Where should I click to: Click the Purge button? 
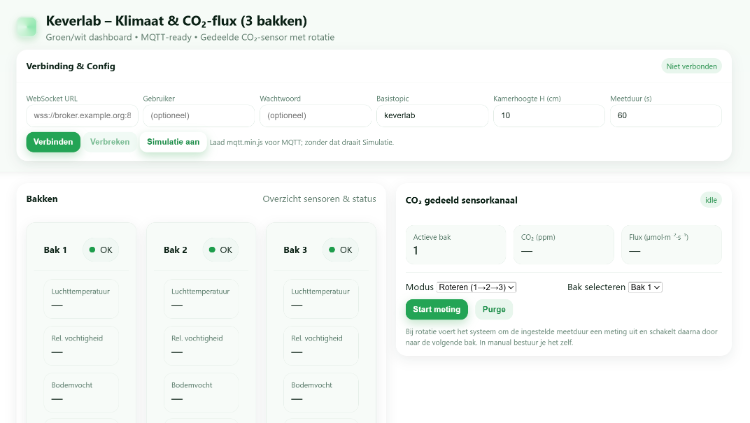(494, 309)
